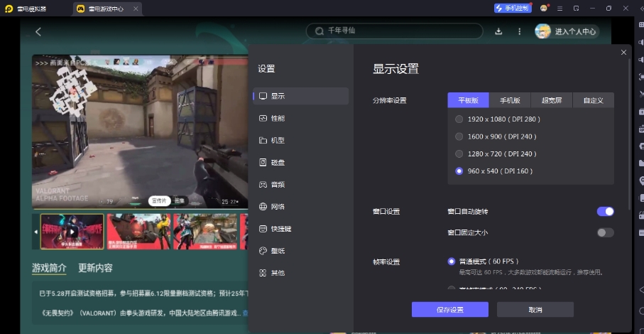Close the settings dialog with the X
644x334 pixels.
coord(623,52)
